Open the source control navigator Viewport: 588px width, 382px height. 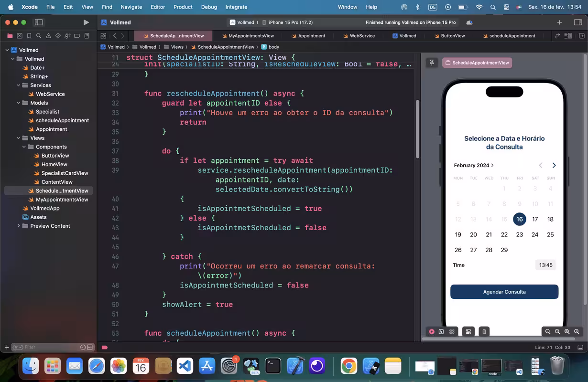pos(20,36)
